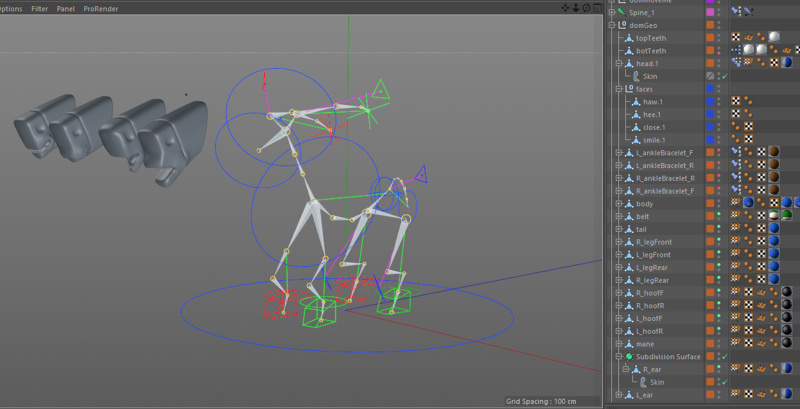Toggle the viewport maximize view icon
The width and height of the screenshot is (800, 409).
tap(596, 8)
